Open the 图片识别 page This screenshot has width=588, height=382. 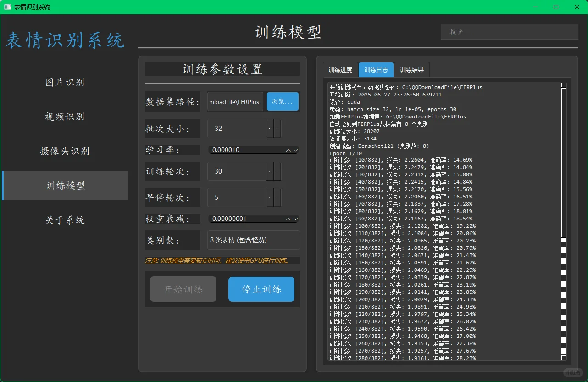point(65,82)
